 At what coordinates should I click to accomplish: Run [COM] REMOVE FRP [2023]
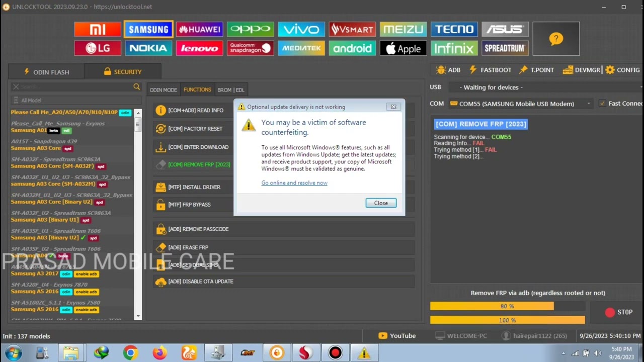click(x=194, y=164)
